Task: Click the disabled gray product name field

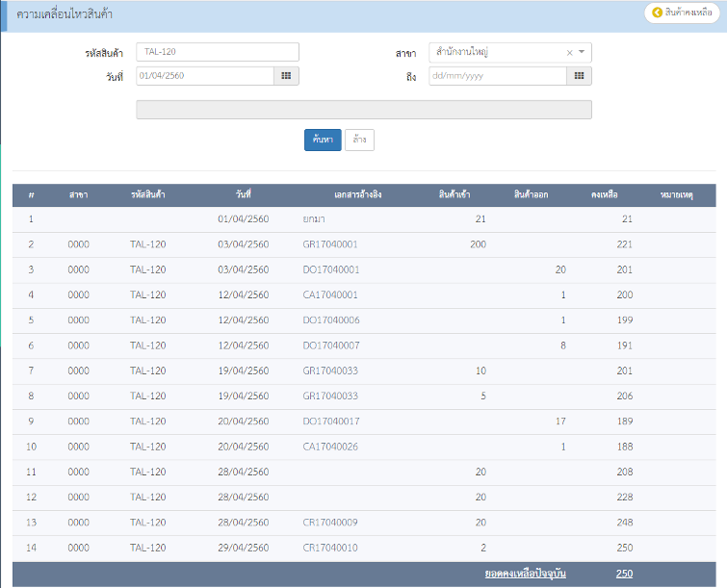Action: click(x=364, y=110)
